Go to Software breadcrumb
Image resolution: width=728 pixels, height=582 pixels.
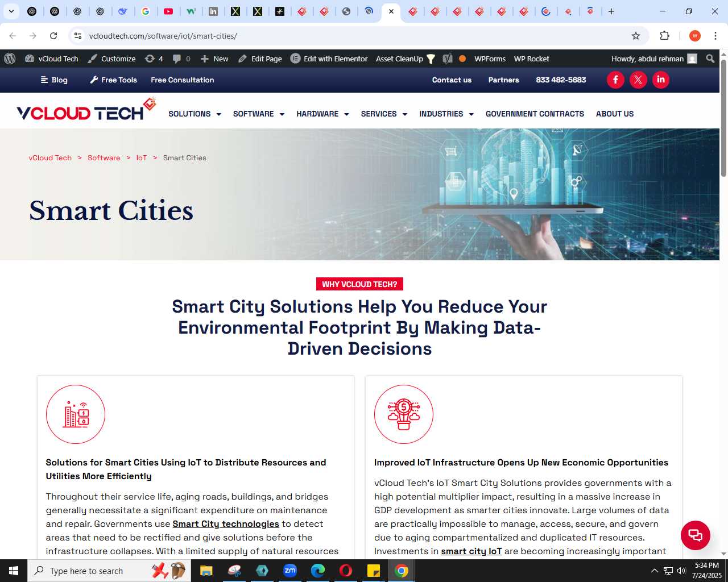tap(104, 158)
